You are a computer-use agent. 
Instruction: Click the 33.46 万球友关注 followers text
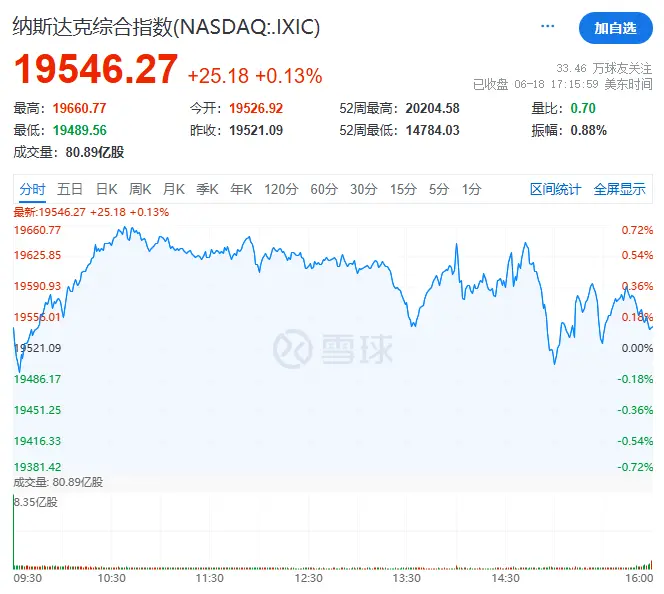[x=604, y=68]
